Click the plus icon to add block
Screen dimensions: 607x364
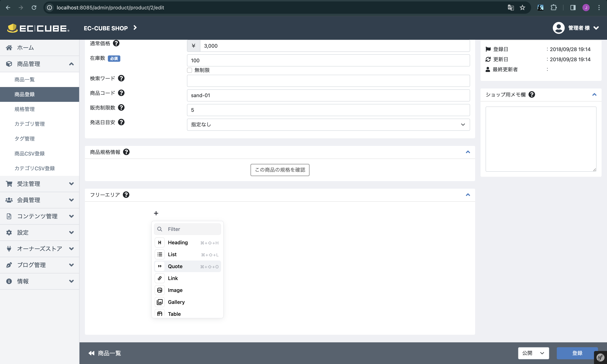156,213
